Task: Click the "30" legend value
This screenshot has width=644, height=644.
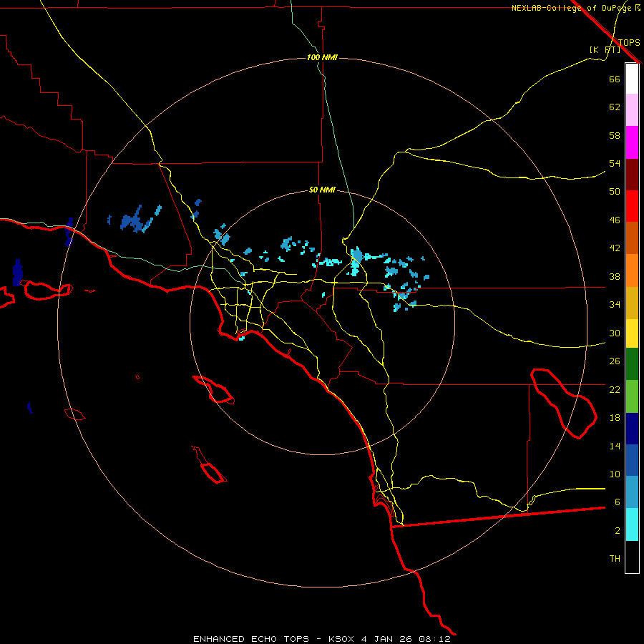Action: pos(615,333)
